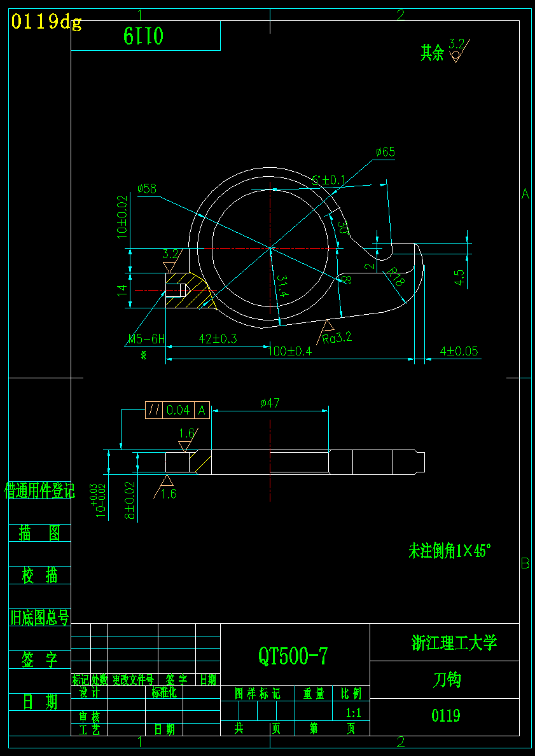535x756 pixels.
Task: Select the 31.4 radius dimension
Action: (282, 286)
